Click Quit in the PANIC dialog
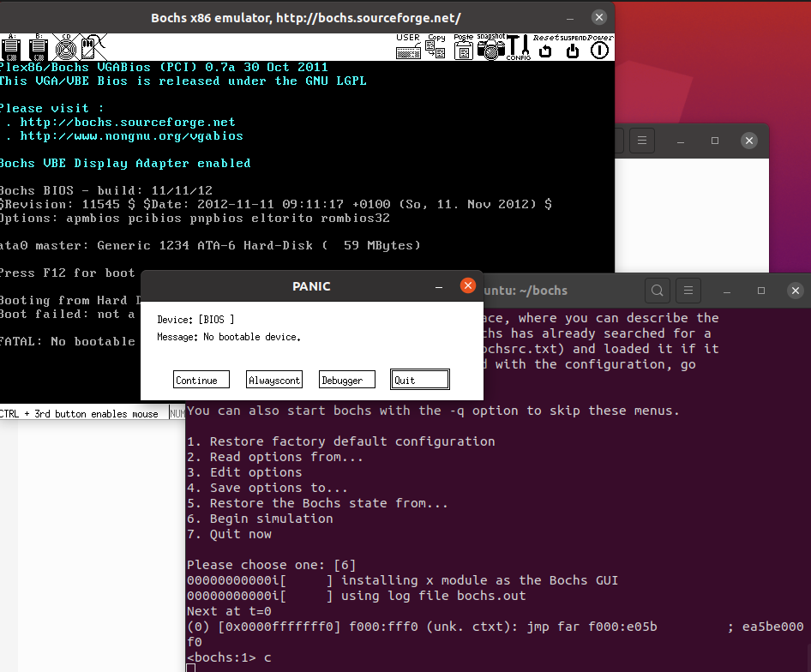 click(420, 380)
